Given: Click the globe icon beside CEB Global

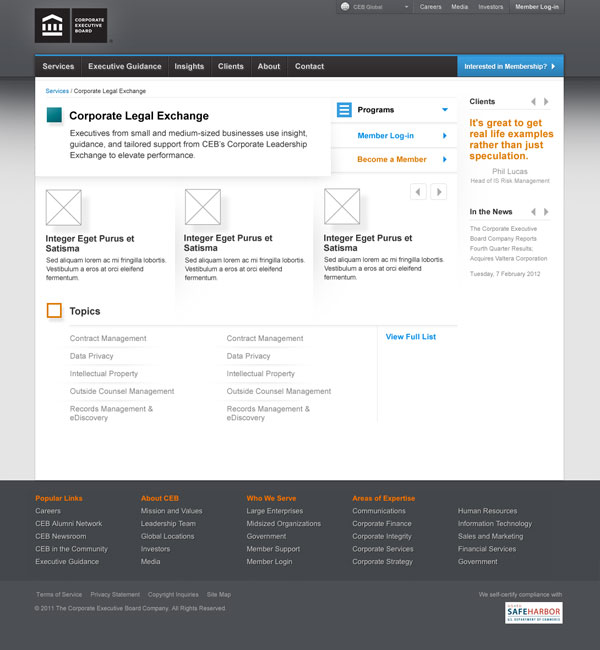Looking at the screenshot, I should tap(345, 7).
